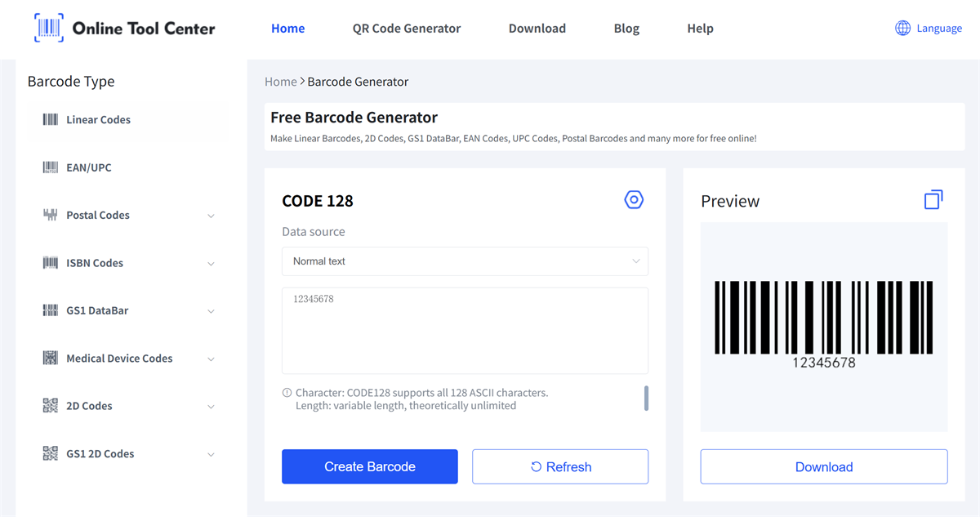Screen dimensions: 980x517
Task: Select the Linear Codes barcode icon
Action: click(51, 120)
